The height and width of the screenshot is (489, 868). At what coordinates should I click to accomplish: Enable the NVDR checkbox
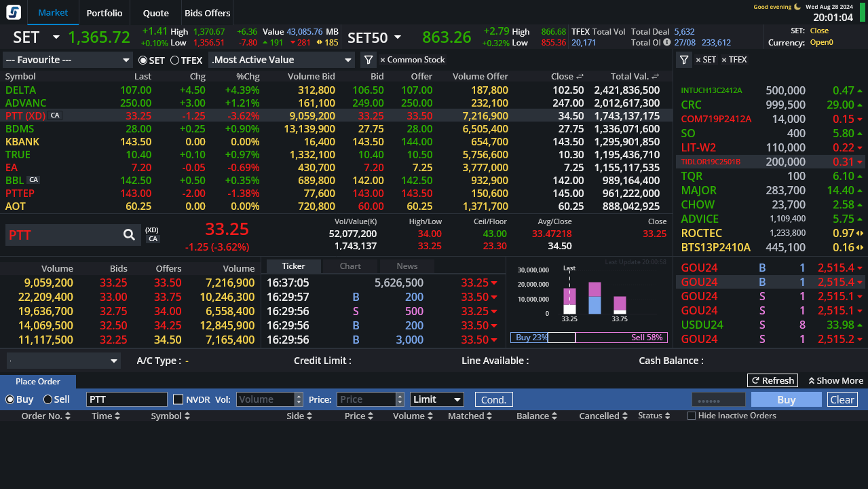tap(178, 399)
